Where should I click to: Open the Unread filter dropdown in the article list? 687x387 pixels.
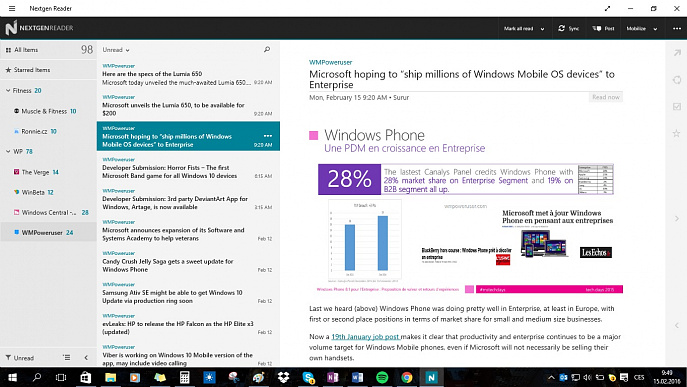(x=116, y=50)
